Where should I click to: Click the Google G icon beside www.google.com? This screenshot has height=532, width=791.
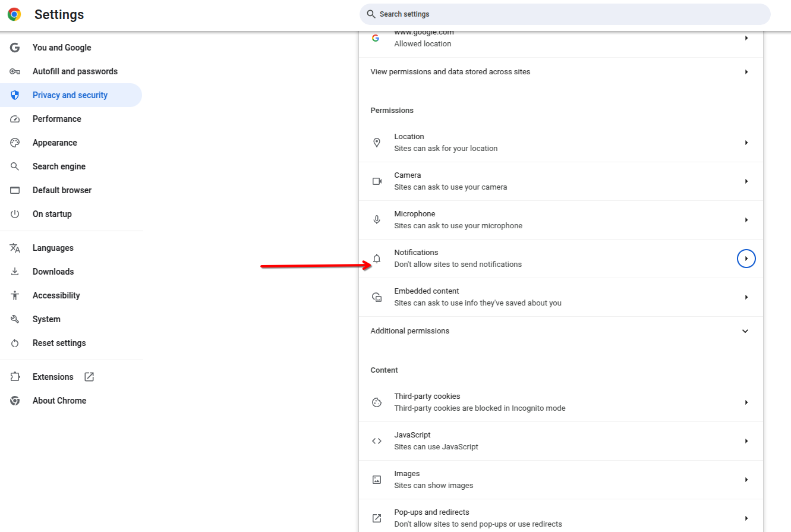[x=376, y=37]
